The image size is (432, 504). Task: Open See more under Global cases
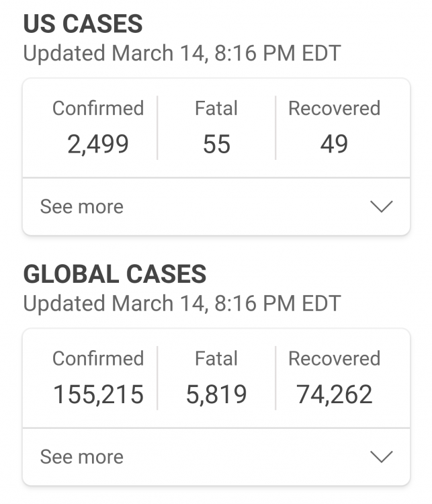click(82, 456)
